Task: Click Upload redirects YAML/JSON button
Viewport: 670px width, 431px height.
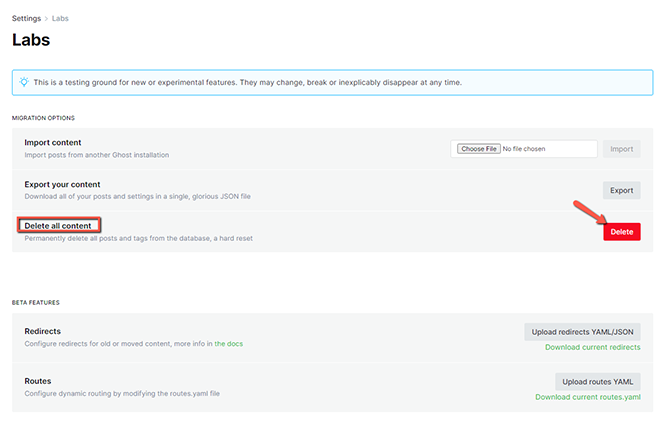Action: pyautogui.click(x=582, y=332)
